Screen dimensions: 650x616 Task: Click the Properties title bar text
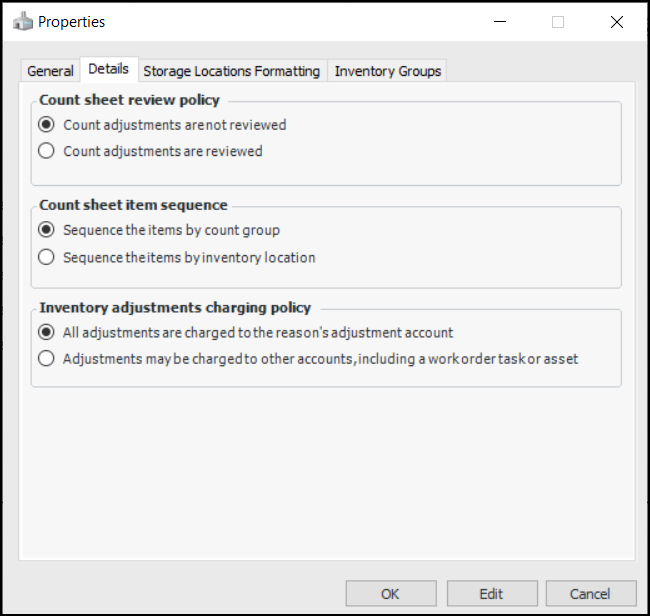[71, 21]
